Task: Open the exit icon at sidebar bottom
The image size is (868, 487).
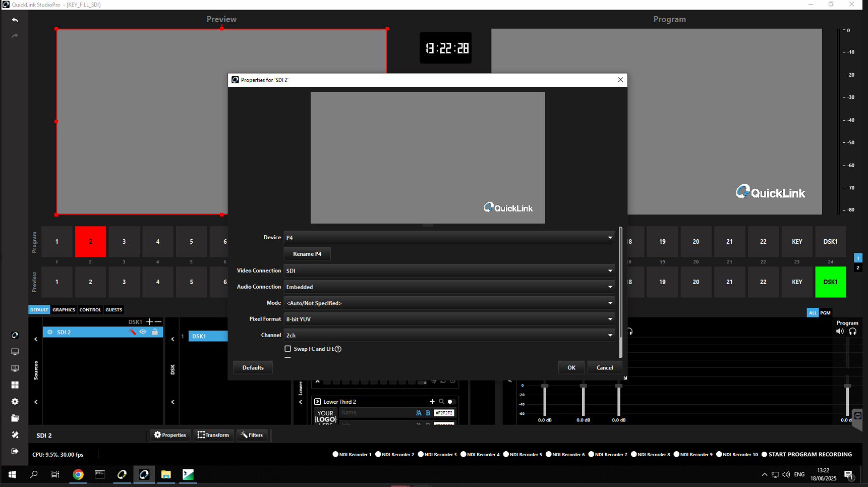Action: [15, 451]
